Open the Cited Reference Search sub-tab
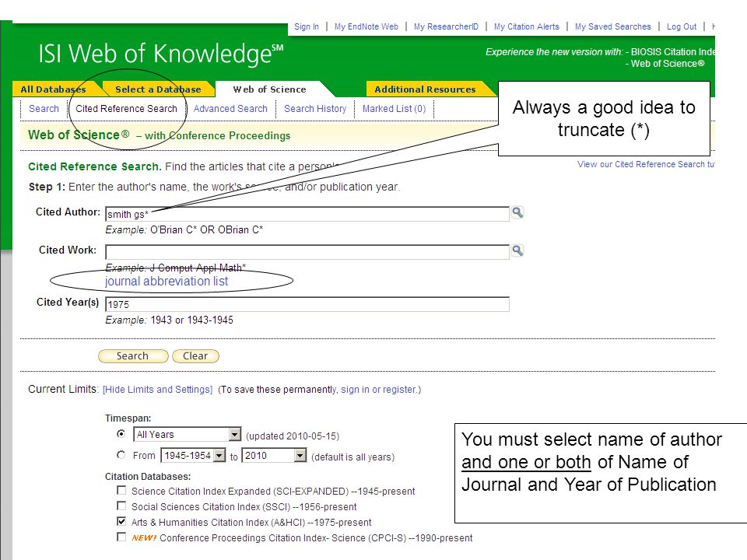747x560 pixels. point(126,109)
